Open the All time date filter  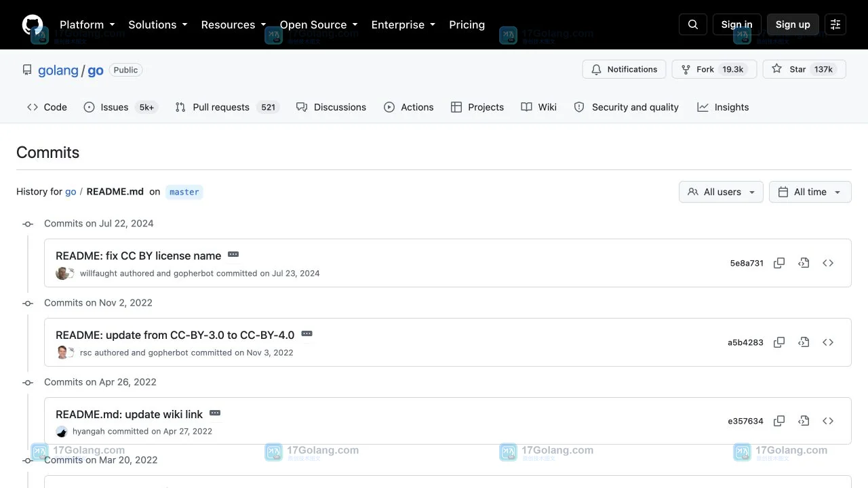click(810, 192)
